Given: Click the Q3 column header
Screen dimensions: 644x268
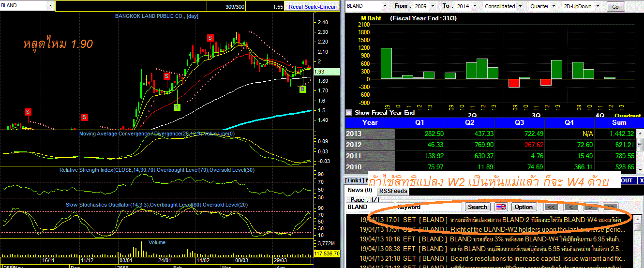Looking at the screenshot, I should (x=520, y=122).
